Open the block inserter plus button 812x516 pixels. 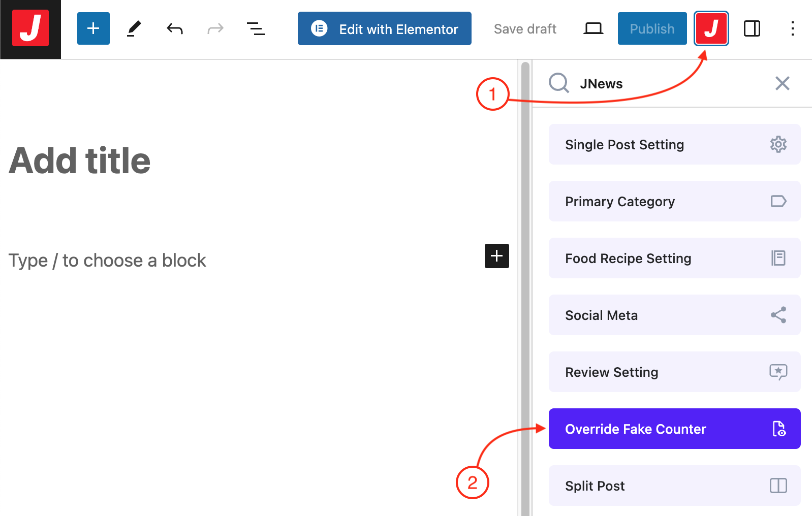point(93,28)
